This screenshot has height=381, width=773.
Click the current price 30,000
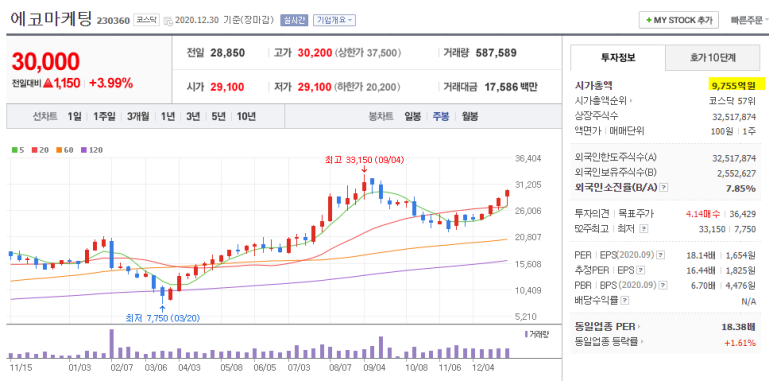click(x=46, y=62)
